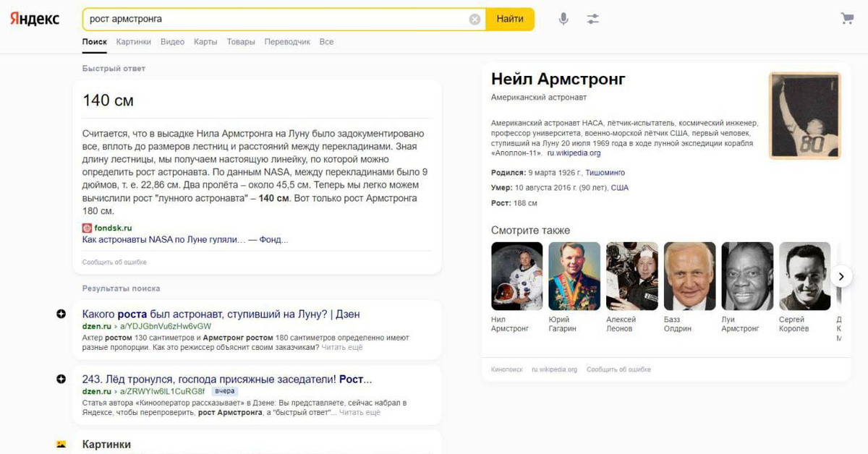Open '243. Лёд тронулся, господа присяжные' result
Screen dimensions: 868x454
coord(227,379)
